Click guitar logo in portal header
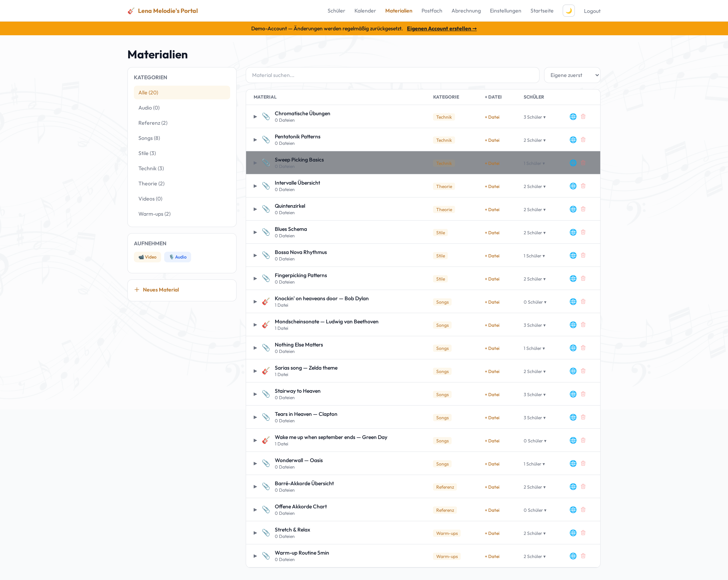 131,11
